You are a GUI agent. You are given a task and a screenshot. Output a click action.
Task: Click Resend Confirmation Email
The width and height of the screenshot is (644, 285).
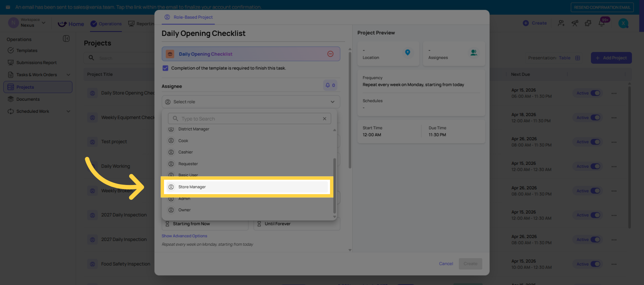[602, 7]
